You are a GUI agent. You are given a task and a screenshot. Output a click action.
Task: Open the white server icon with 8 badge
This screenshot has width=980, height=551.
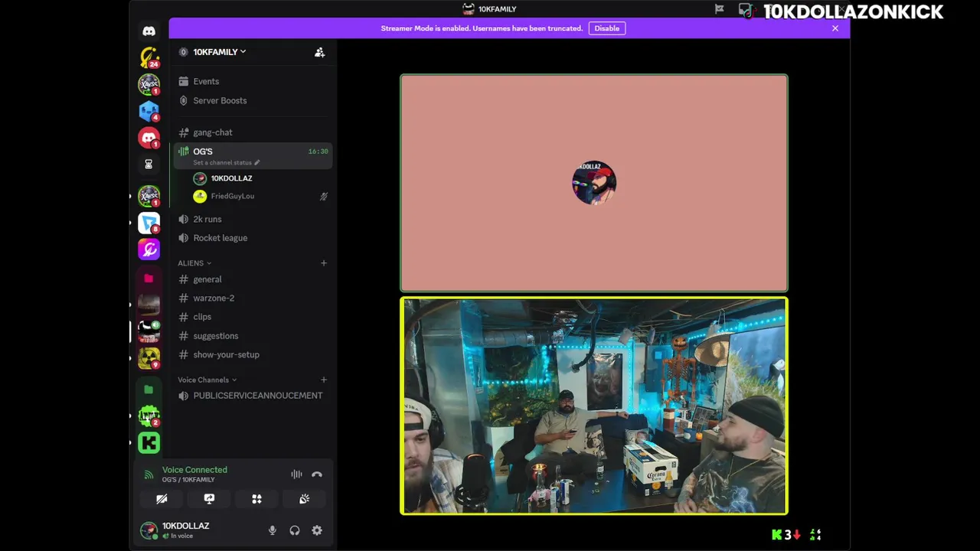pos(149,223)
